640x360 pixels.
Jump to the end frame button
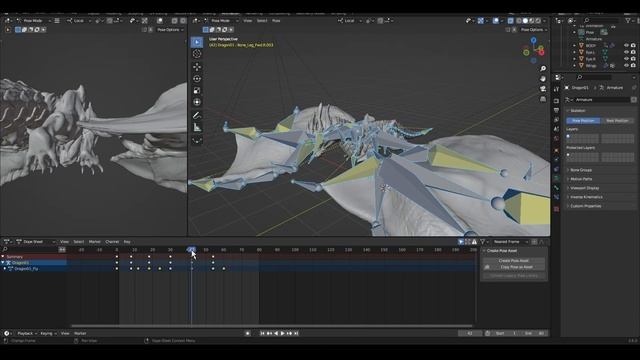tap(296, 333)
